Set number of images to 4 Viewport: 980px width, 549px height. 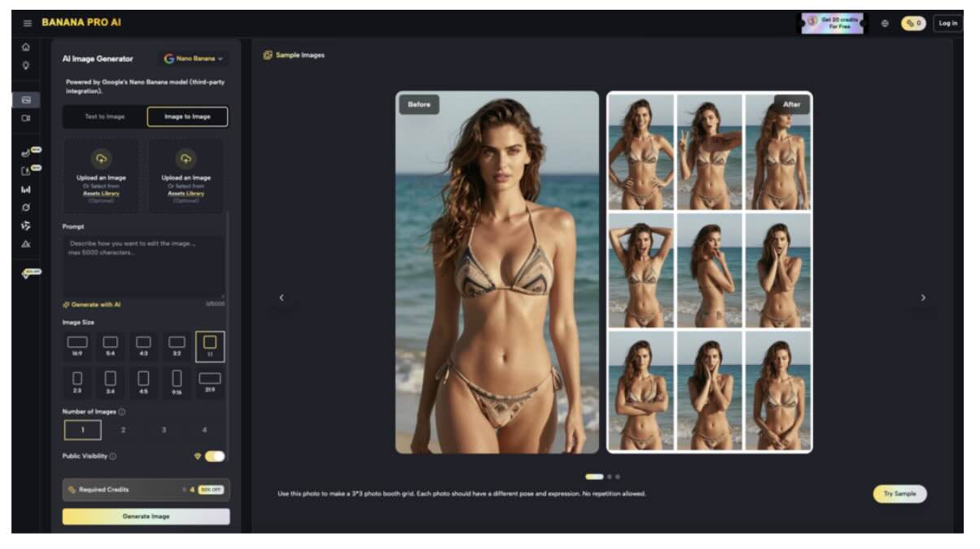[204, 430]
